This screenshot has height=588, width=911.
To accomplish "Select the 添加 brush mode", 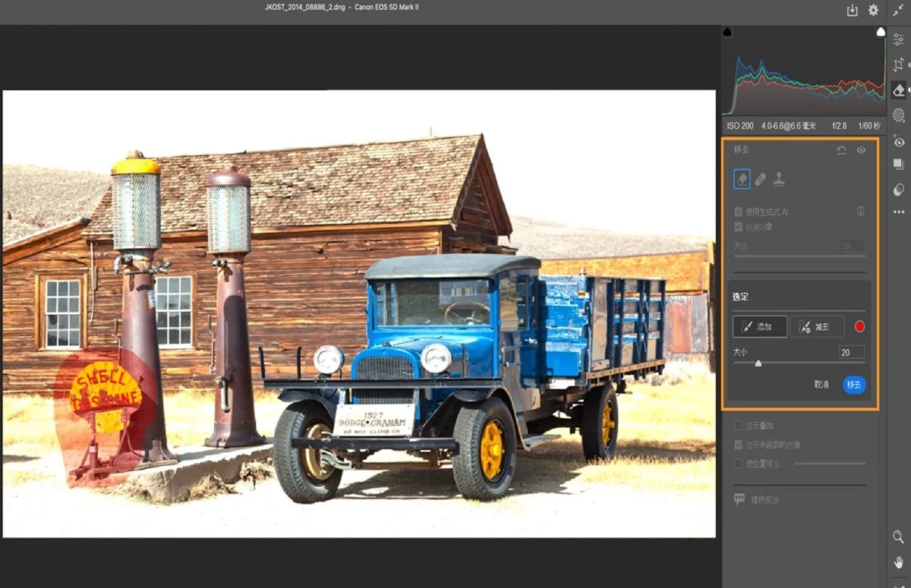I will 759,326.
